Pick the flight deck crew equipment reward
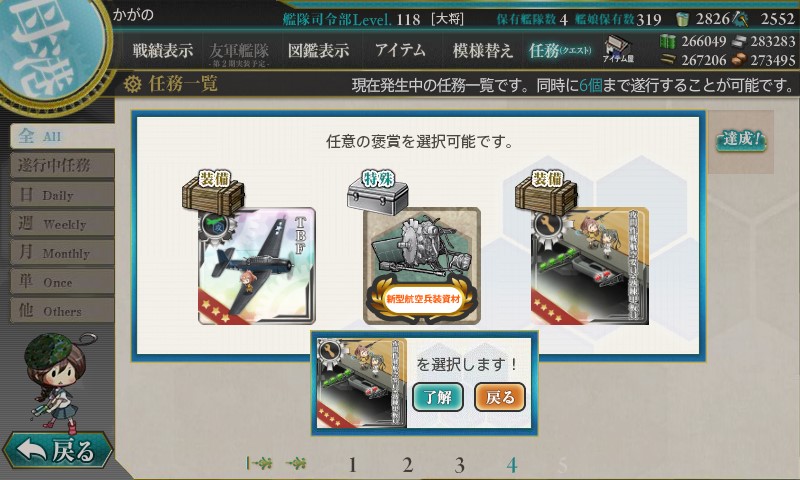 click(590, 265)
